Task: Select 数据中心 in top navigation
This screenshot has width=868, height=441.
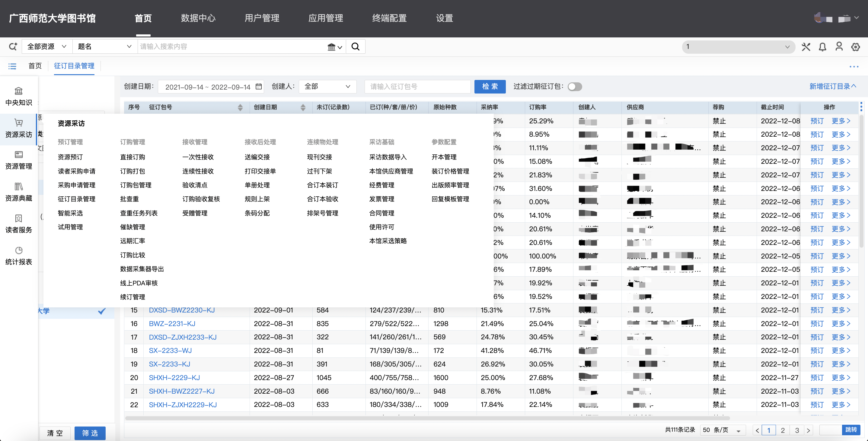Action: pos(198,18)
